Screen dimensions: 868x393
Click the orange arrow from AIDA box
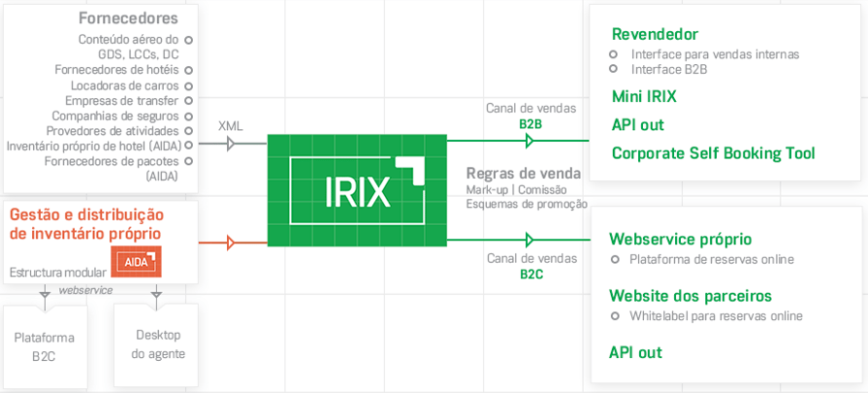coord(231,243)
